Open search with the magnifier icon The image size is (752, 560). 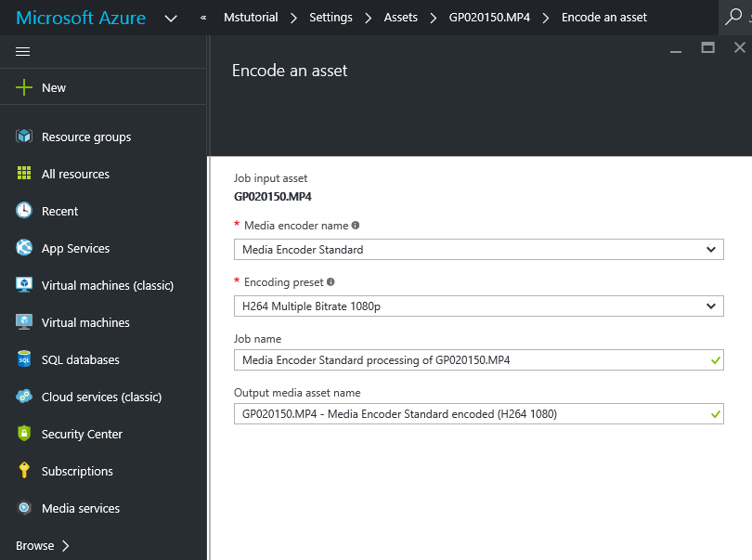pyautogui.click(x=733, y=17)
